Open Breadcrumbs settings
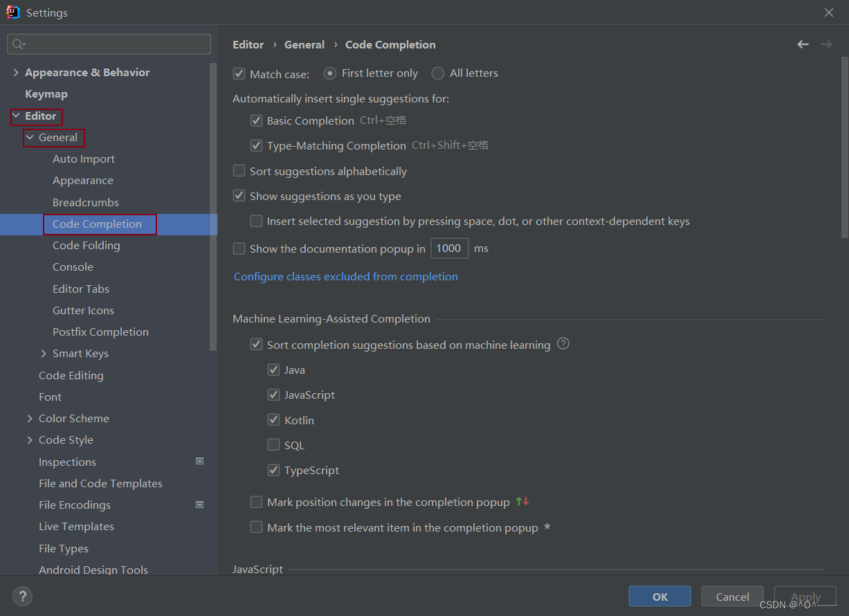This screenshot has height=616, width=849. (86, 202)
